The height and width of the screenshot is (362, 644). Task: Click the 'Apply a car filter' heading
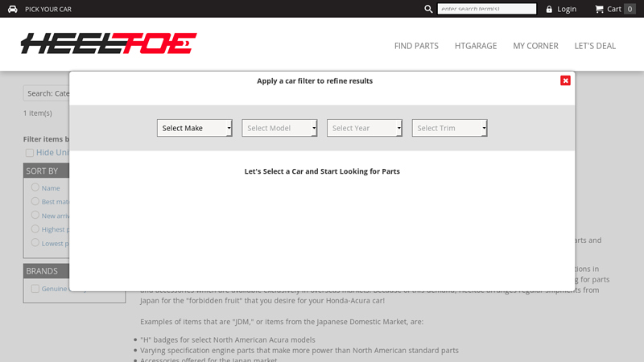click(x=315, y=81)
